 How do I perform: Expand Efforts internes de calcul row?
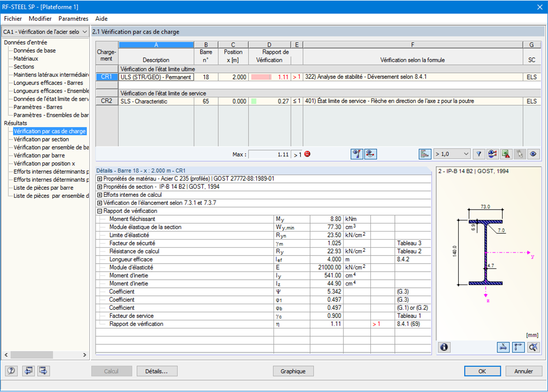(x=100, y=195)
